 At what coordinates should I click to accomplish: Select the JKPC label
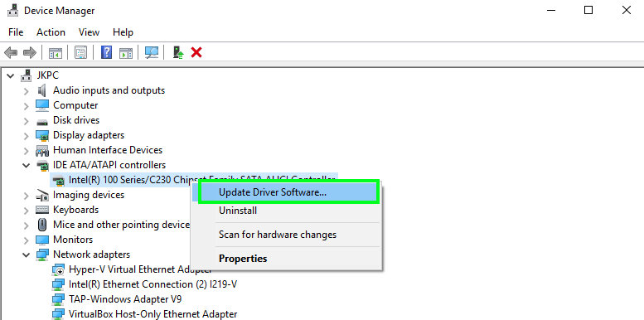(x=47, y=75)
